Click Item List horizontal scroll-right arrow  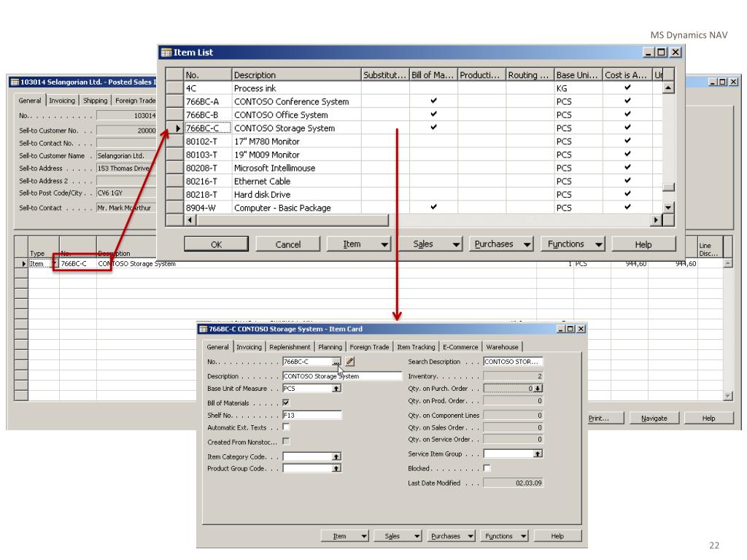pos(657,220)
